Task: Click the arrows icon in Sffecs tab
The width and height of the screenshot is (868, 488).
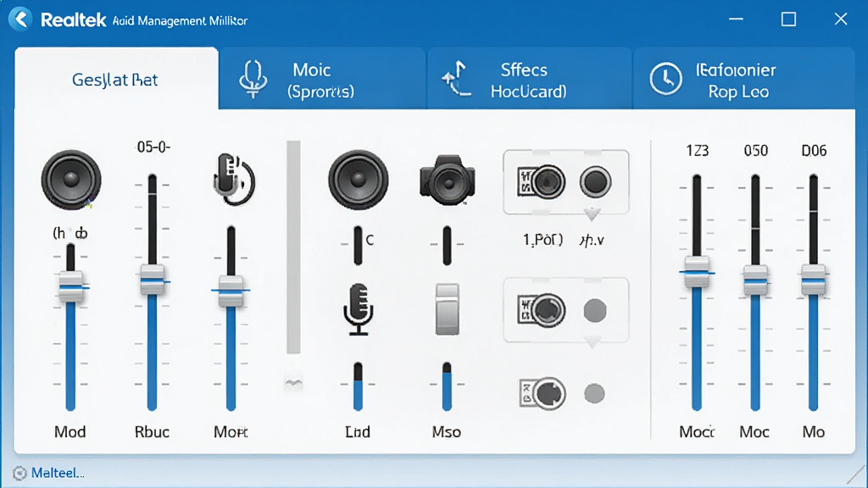Action: coord(457,79)
